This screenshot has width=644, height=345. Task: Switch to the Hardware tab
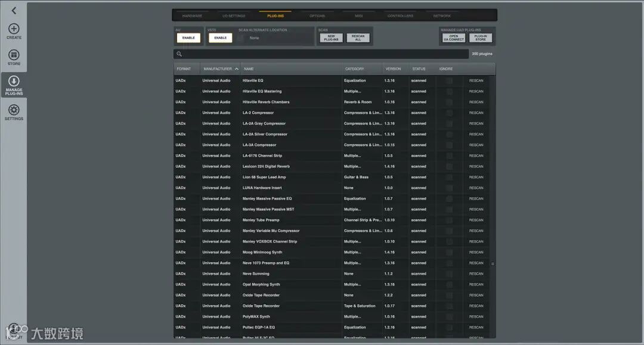[x=192, y=16]
